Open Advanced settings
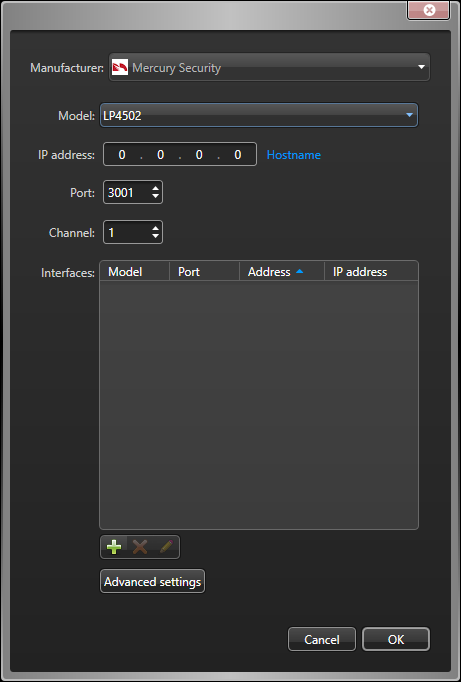Image resolution: width=461 pixels, height=682 pixels. point(152,582)
